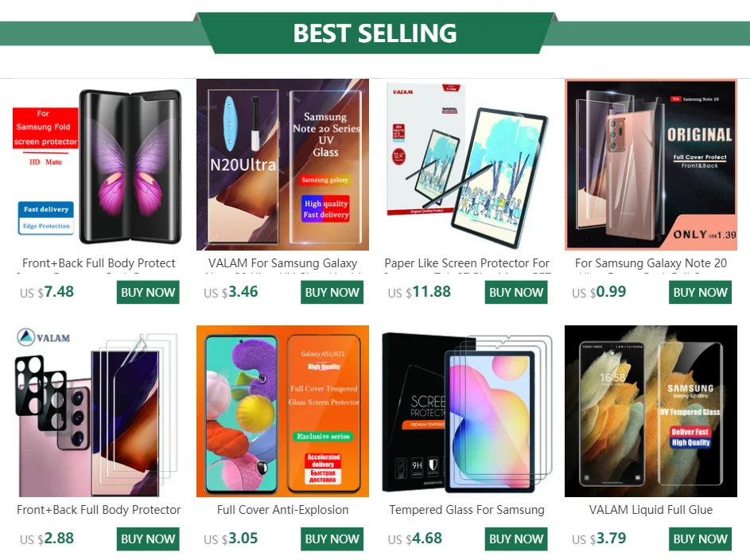Open the Samsung S21 Ultra UV glass image
750x560 pixels.
(651, 411)
